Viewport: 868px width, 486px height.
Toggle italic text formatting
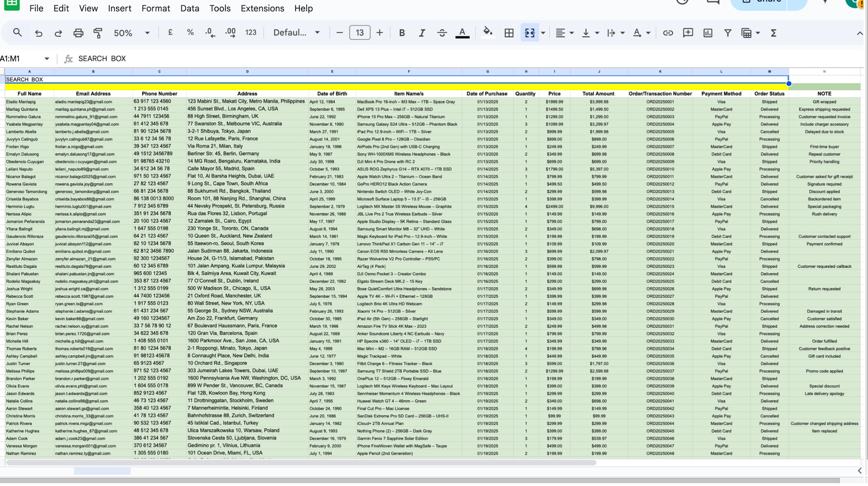click(x=422, y=33)
